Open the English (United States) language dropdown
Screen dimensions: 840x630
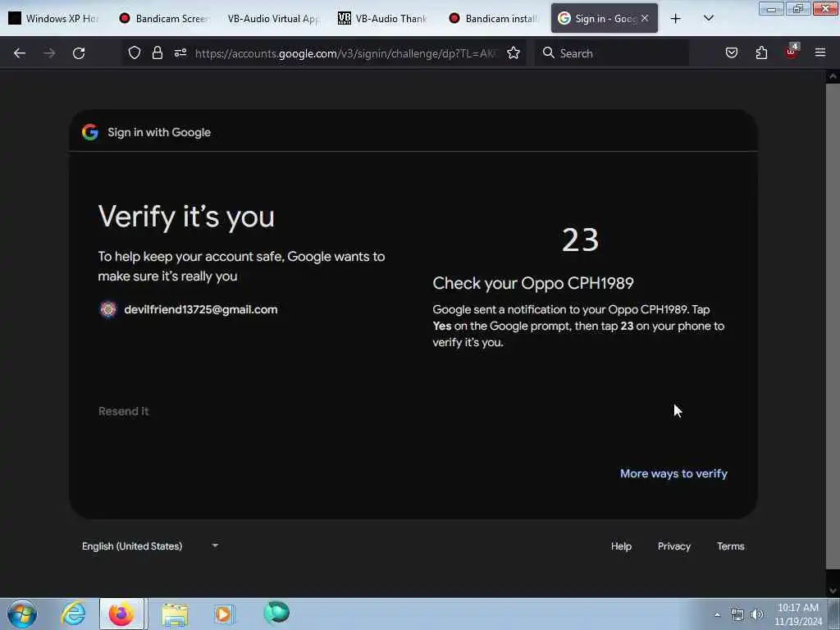150,546
